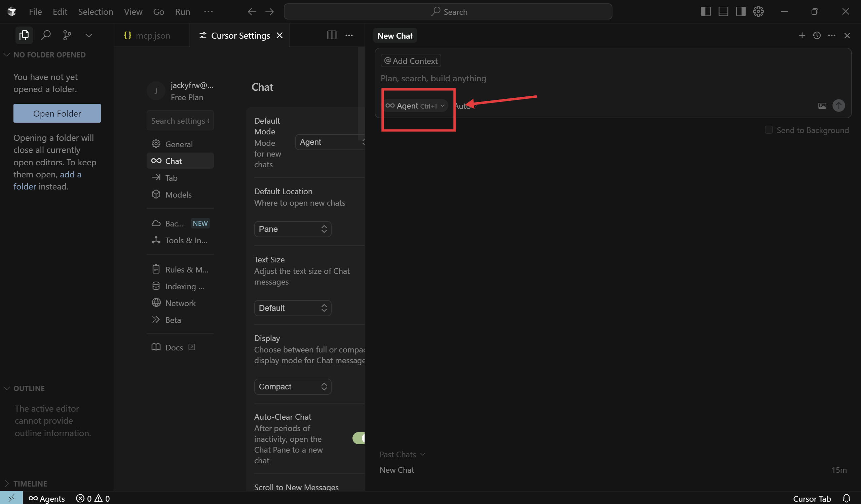This screenshot has width=861, height=504.
Task: Open the Run menu
Action: tap(182, 12)
